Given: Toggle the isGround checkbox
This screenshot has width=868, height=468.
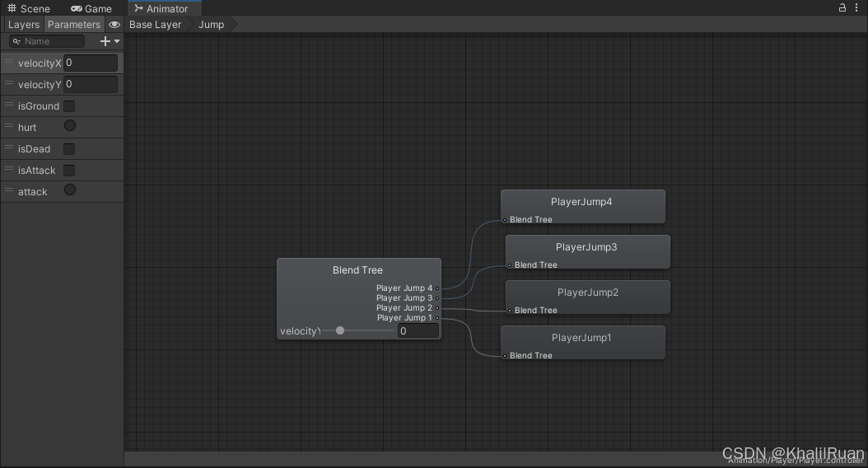Looking at the screenshot, I should (69, 105).
